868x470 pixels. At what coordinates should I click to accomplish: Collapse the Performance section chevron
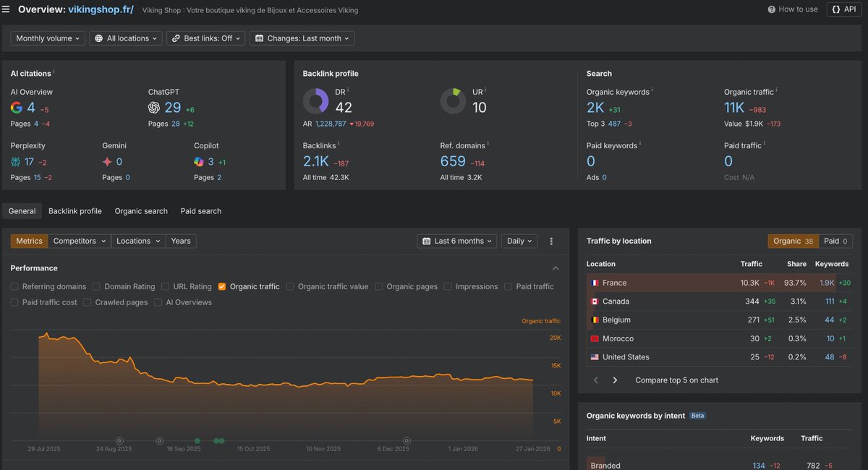tap(556, 268)
